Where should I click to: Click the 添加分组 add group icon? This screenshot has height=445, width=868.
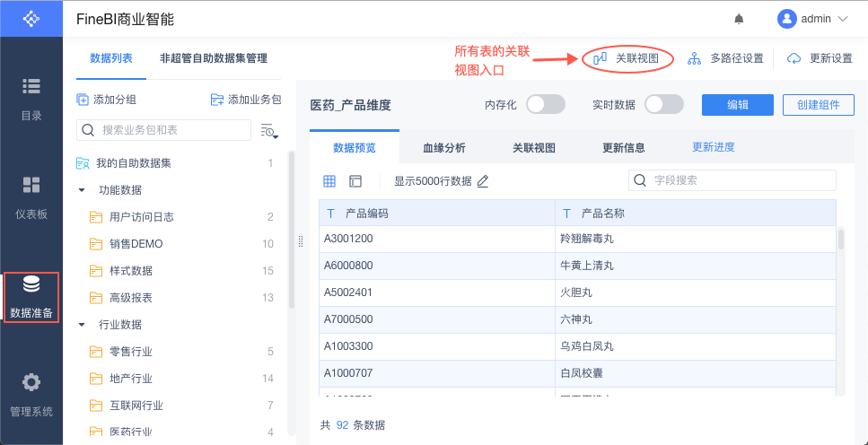tap(83, 100)
